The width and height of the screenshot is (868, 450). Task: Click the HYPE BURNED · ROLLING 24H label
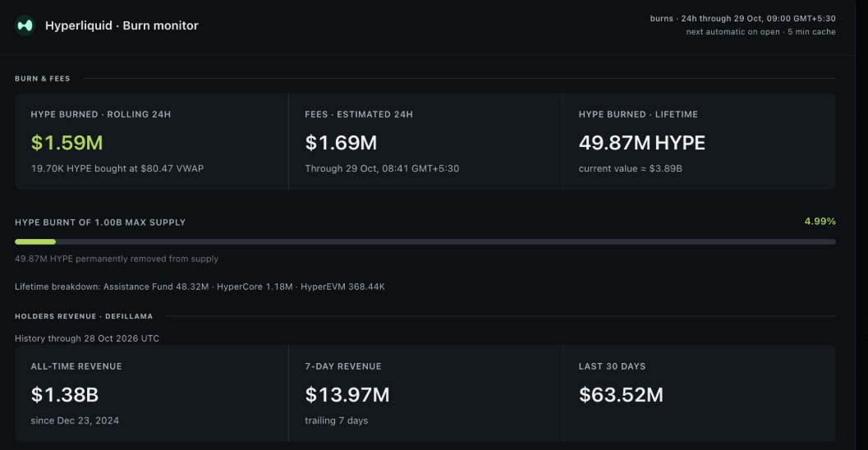[x=101, y=114]
